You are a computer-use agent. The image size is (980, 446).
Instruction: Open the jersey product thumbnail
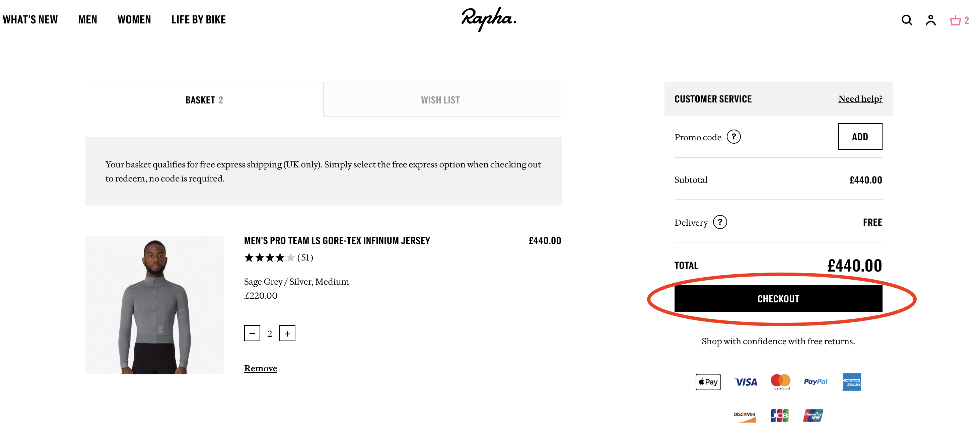click(x=154, y=305)
